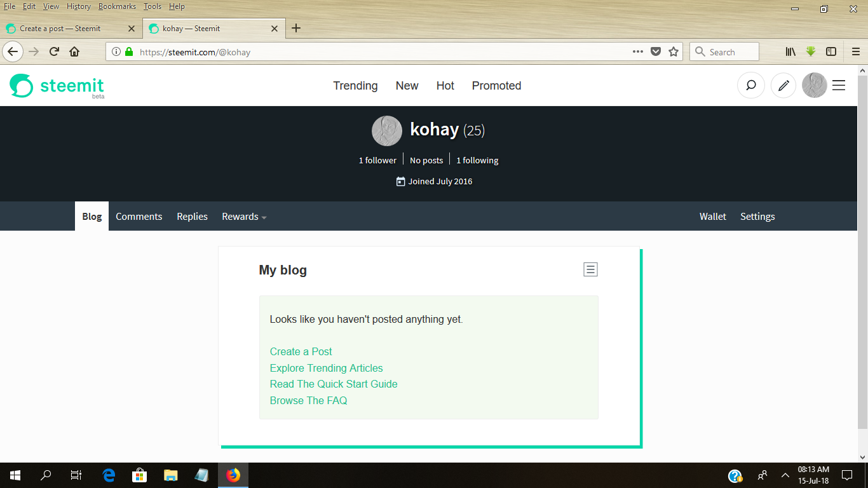Expand hidden icons in the system tray
The image size is (868, 488).
[x=785, y=475]
